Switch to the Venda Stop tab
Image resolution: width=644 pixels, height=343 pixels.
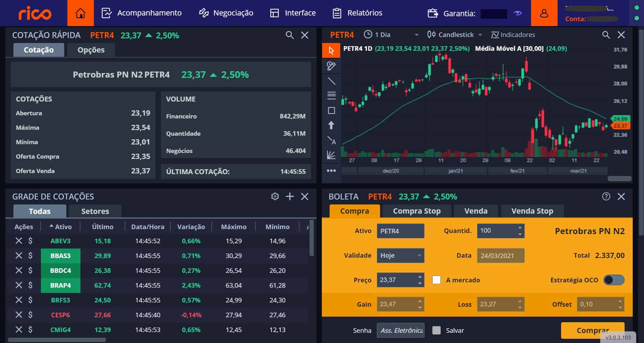coord(532,211)
